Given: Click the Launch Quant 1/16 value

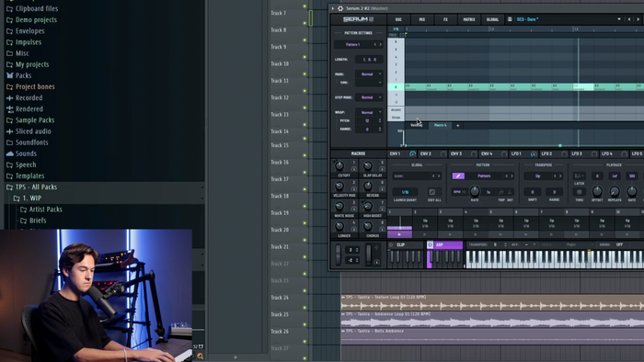Looking at the screenshot, I should tap(405, 192).
